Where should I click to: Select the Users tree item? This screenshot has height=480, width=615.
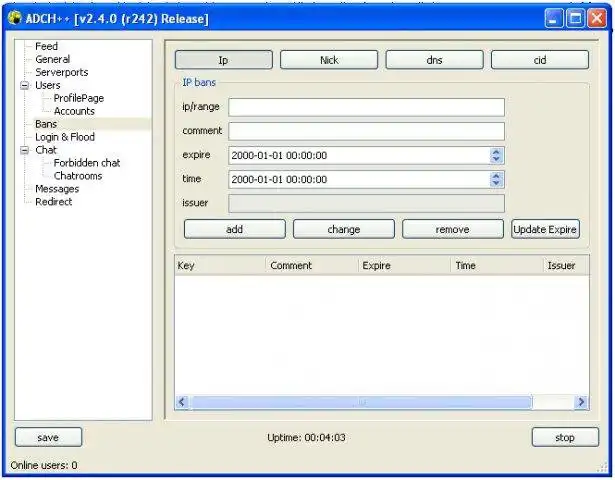[47, 85]
